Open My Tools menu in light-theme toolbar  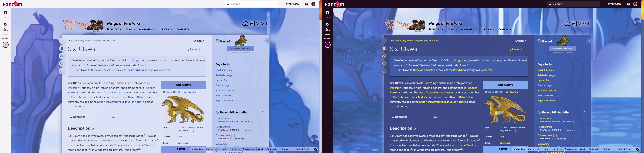point(234,149)
